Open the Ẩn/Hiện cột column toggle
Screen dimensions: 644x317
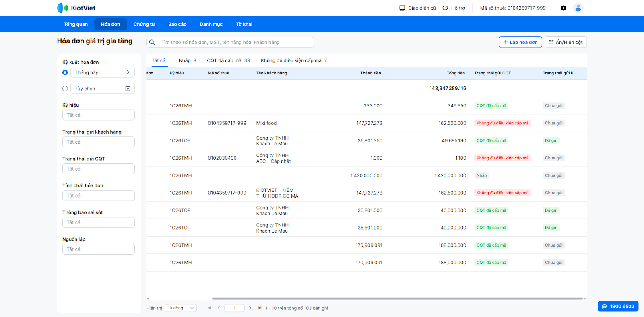pyautogui.click(x=566, y=42)
